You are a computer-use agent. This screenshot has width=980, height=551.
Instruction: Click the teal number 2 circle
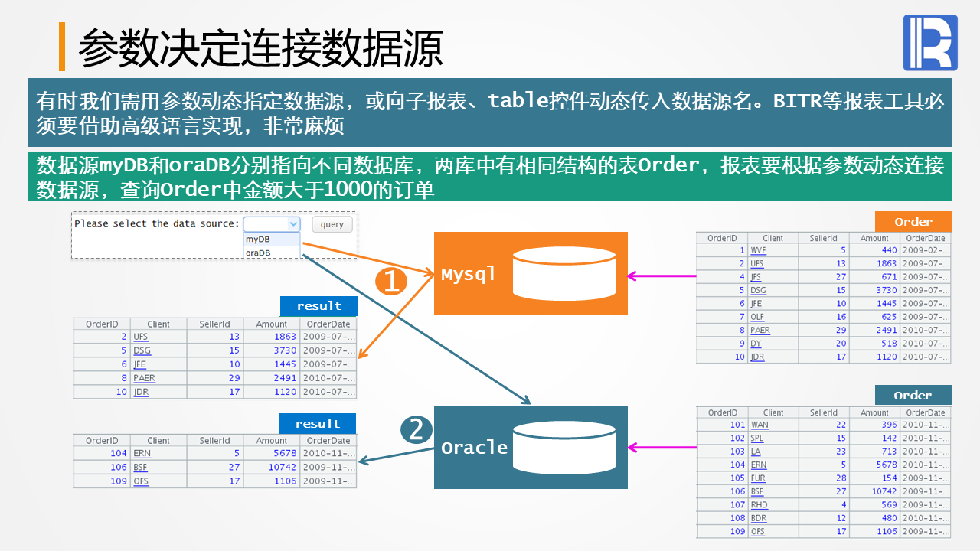pyautogui.click(x=416, y=429)
